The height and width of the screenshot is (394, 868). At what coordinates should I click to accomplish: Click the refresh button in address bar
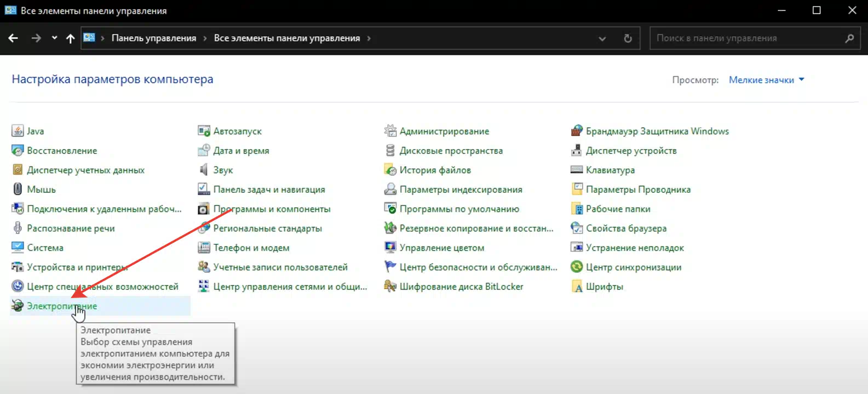(628, 38)
